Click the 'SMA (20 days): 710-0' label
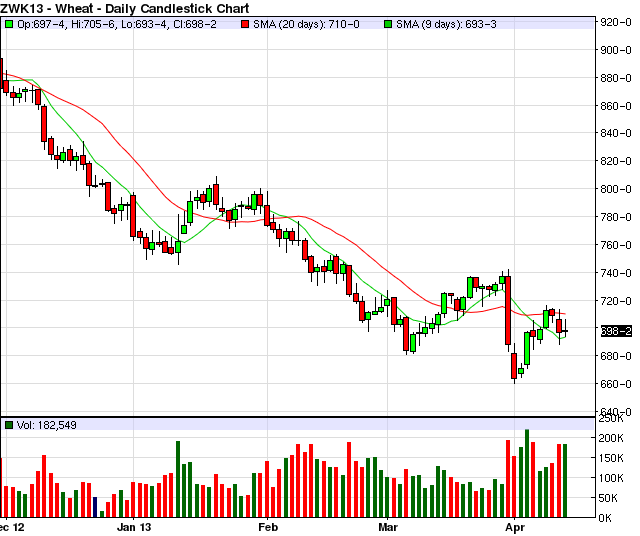The width and height of the screenshot is (640, 536). click(306, 24)
